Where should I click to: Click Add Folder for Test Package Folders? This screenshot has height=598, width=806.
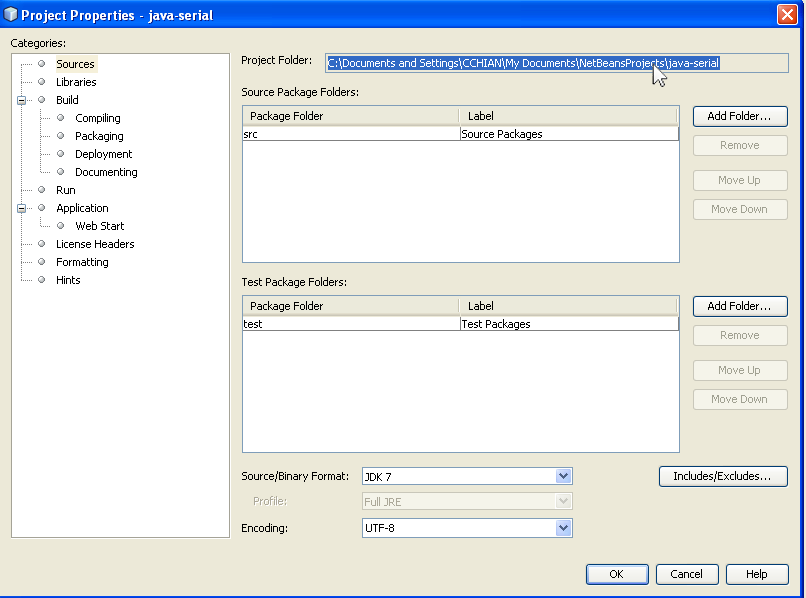[740, 306]
